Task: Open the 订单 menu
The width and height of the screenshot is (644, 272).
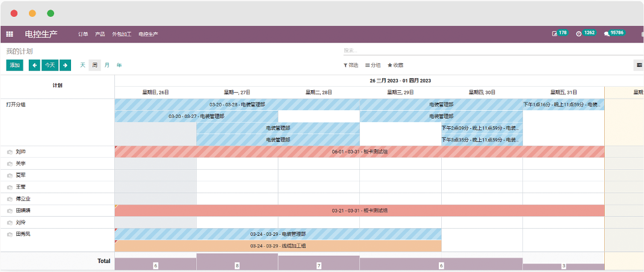Action: point(83,34)
